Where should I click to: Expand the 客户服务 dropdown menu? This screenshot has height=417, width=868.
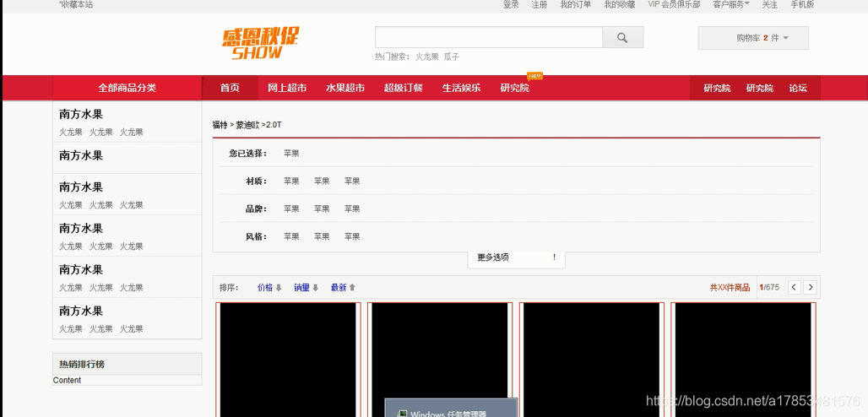coord(730,4)
